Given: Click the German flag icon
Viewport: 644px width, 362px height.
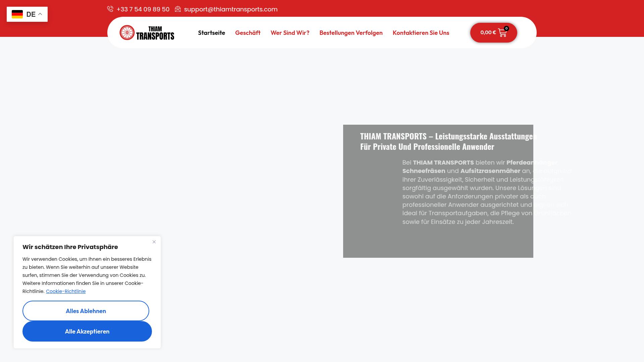Looking at the screenshot, I should (17, 14).
